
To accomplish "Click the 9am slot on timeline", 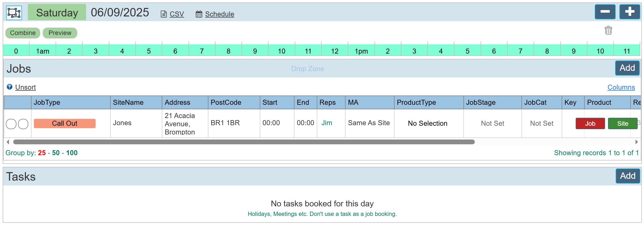I will (x=255, y=51).
